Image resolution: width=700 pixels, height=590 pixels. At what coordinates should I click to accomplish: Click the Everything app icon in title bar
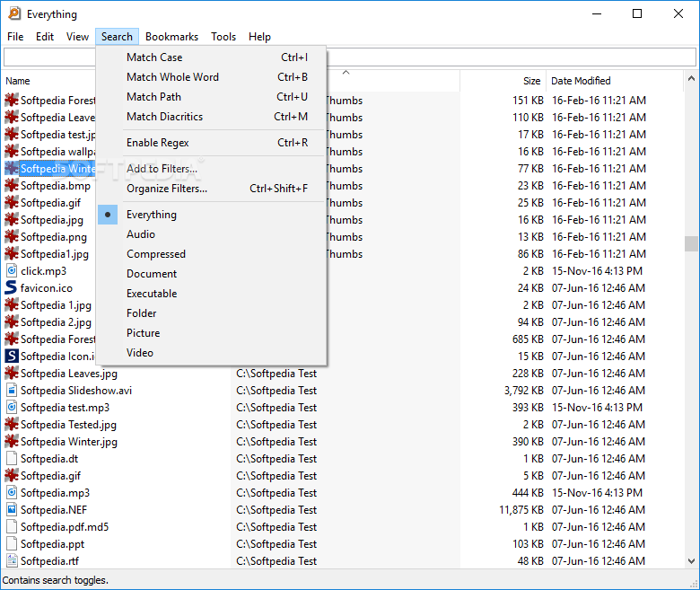[x=14, y=13]
